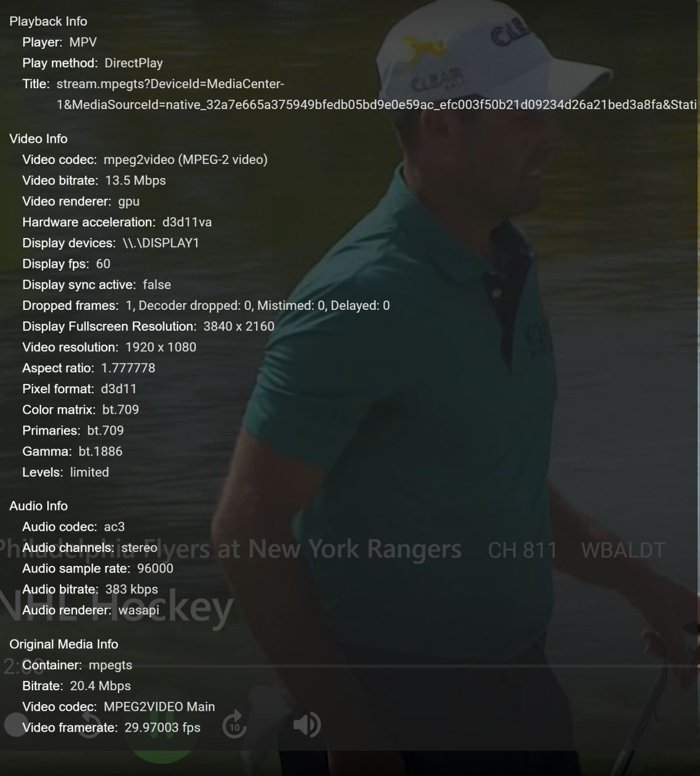Click the Audio codec ac3 entry
The width and height of the screenshot is (700, 776).
point(73,527)
